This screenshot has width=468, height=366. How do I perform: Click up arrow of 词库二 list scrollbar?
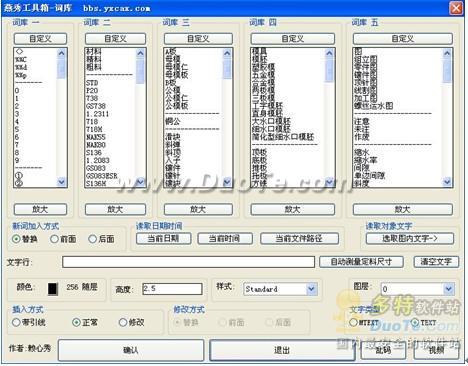[x=141, y=53]
